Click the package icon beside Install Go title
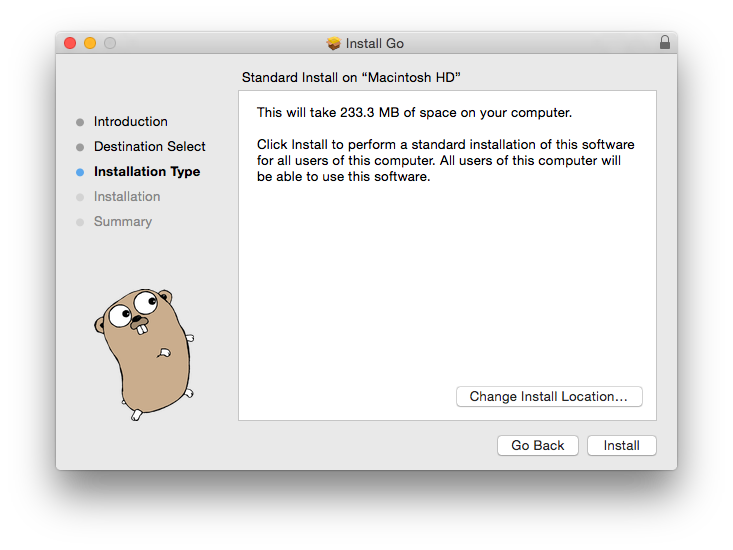Screen dimensions: 733x550 pyautogui.click(x=333, y=43)
